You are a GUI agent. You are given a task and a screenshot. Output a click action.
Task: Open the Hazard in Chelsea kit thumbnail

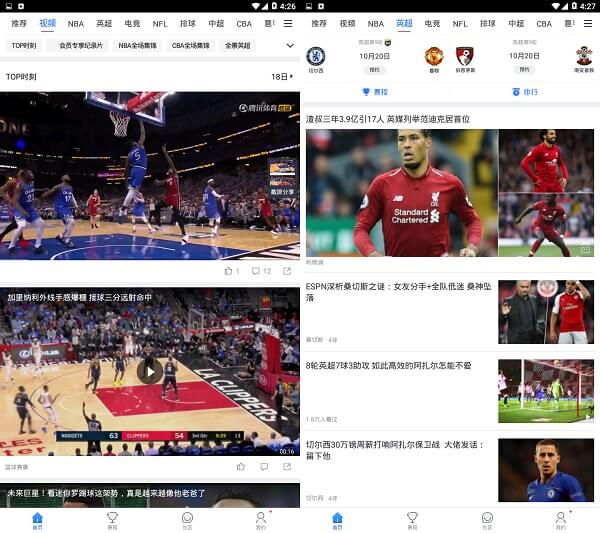click(x=546, y=470)
